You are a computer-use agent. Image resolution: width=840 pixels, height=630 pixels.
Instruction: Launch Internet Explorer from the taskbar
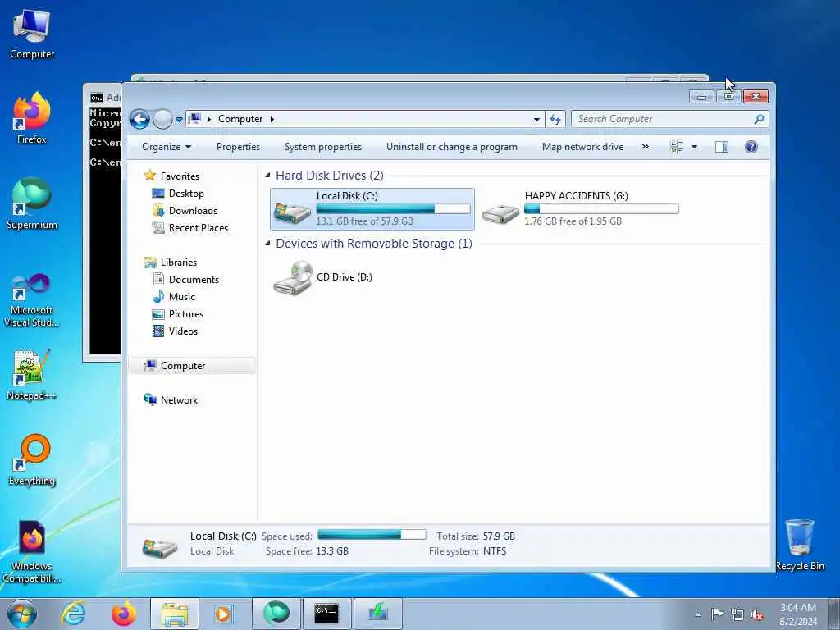click(73, 614)
